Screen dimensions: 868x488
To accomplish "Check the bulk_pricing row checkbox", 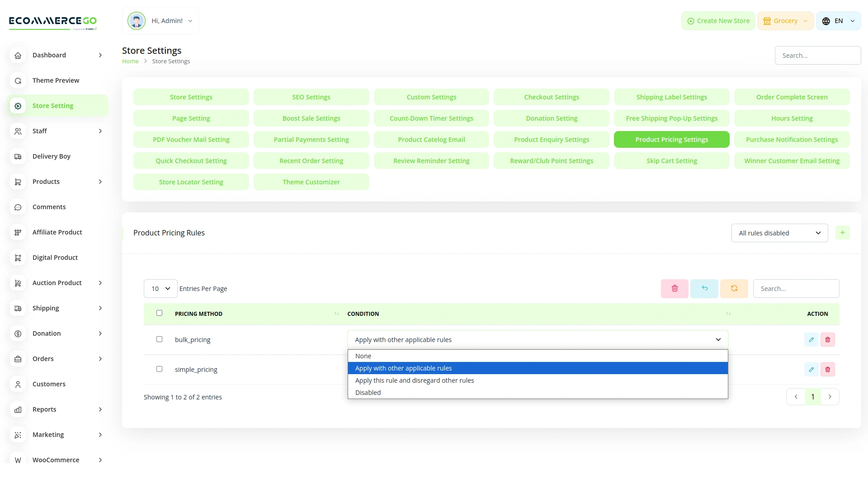I will (159, 339).
